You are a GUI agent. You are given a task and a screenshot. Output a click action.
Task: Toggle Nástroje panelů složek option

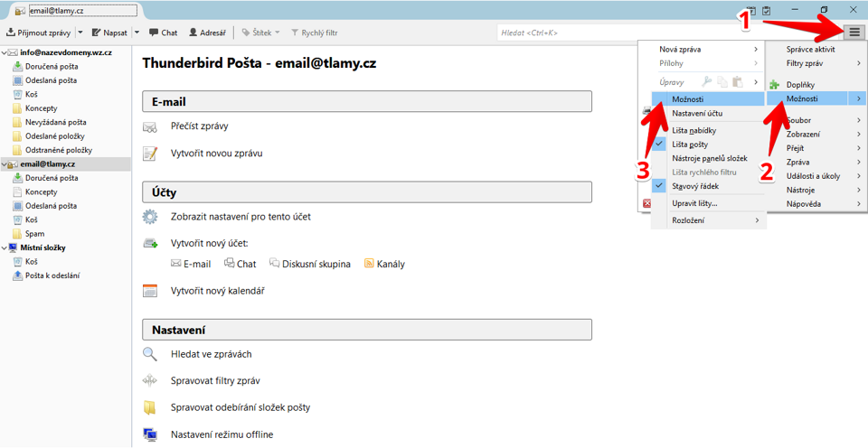coord(708,158)
